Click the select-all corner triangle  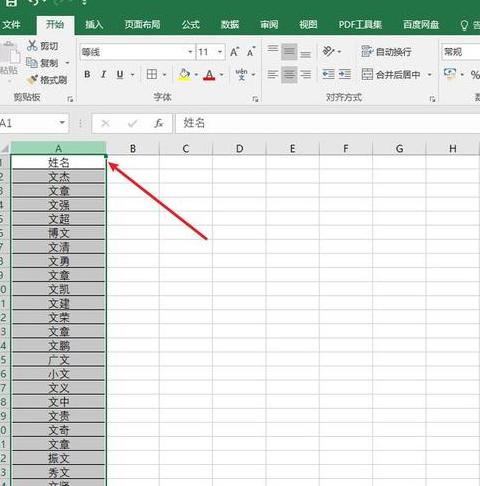pyautogui.click(x=5, y=148)
